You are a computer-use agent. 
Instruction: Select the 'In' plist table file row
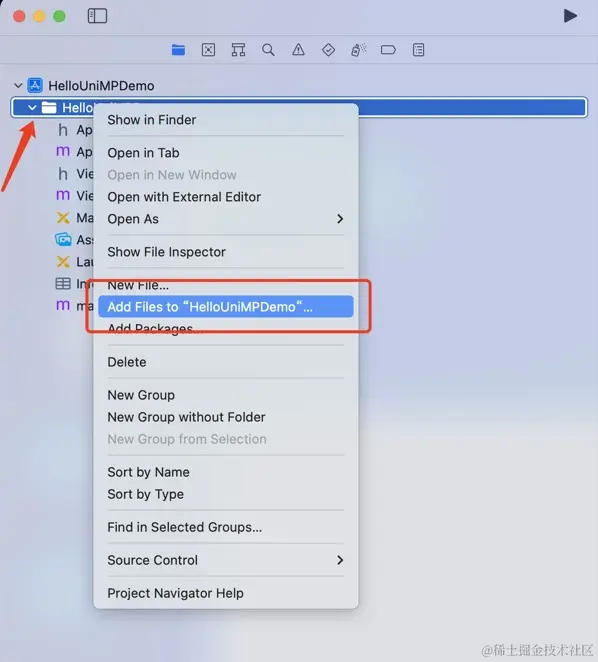[x=72, y=284]
